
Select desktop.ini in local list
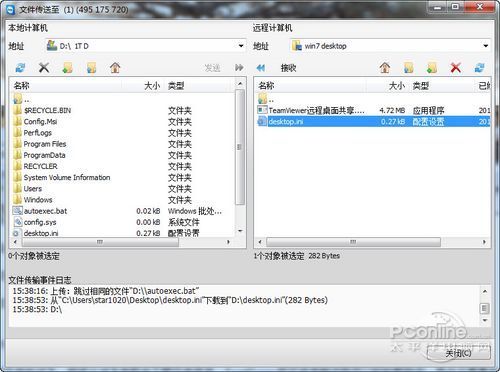36,233
